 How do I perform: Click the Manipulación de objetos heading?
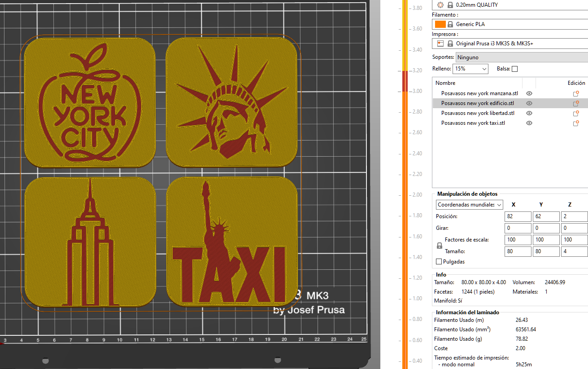(467, 194)
